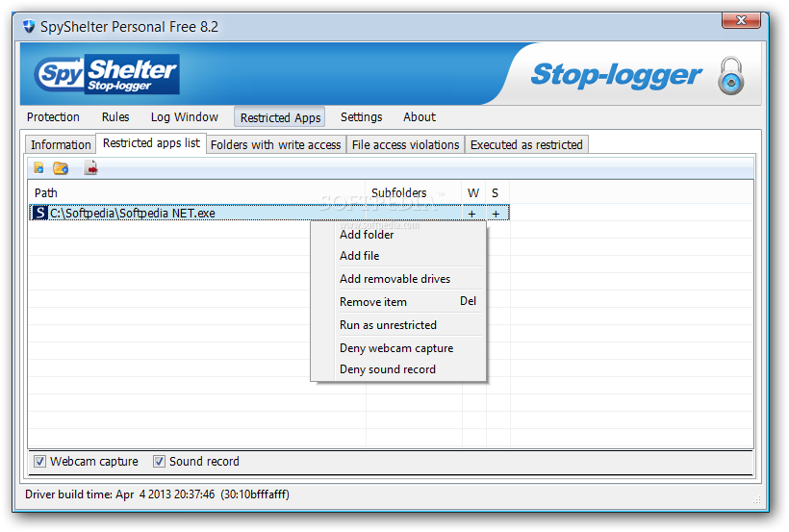This screenshot has height=532, width=789.
Task: Click the S column header
Action: pyautogui.click(x=497, y=192)
